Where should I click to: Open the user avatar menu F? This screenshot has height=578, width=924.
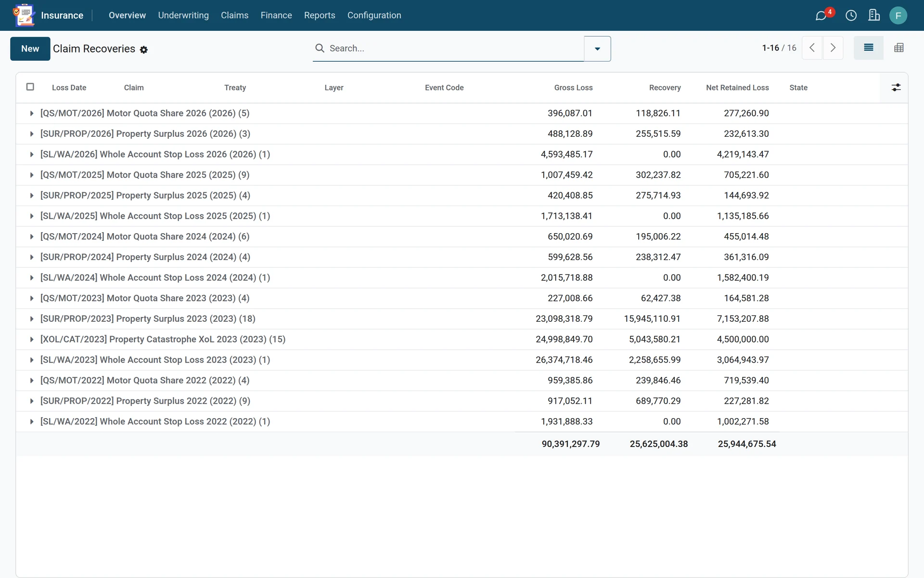point(898,15)
